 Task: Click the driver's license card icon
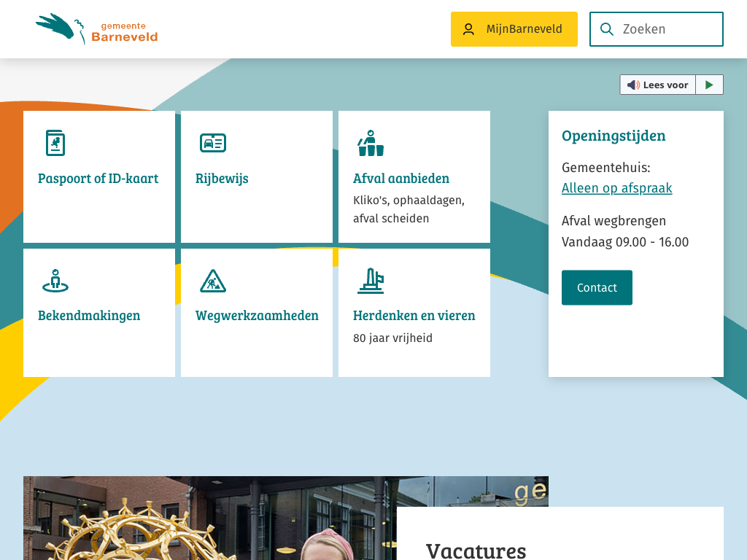click(x=212, y=143)
